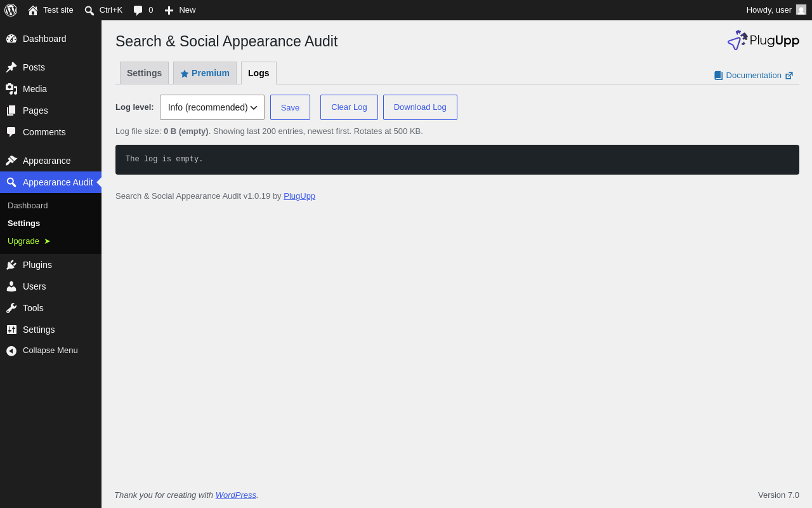Click the Settings sliders icon in sidebar
The image size is (812, 508).
click(x=11, y=330)
